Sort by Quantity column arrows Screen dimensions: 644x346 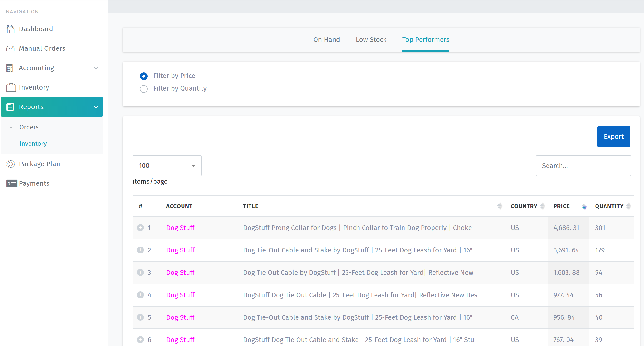coord(628,206)
